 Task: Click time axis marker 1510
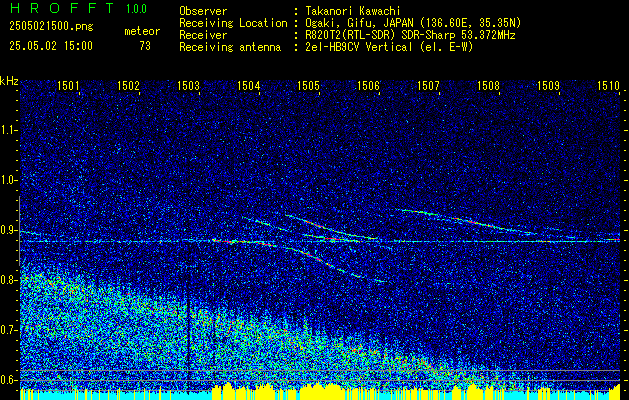pos(608,85)
